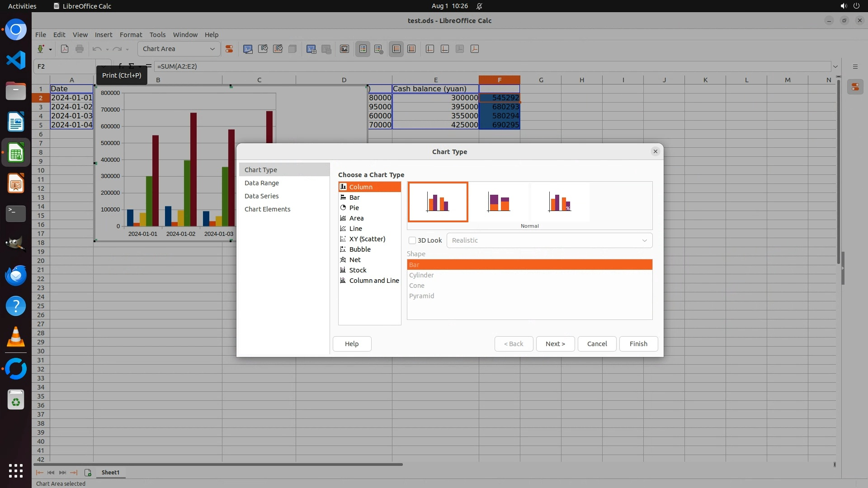Select Column and Line chart type
This screenshot has height=488, width=868.
coord(373,281)
